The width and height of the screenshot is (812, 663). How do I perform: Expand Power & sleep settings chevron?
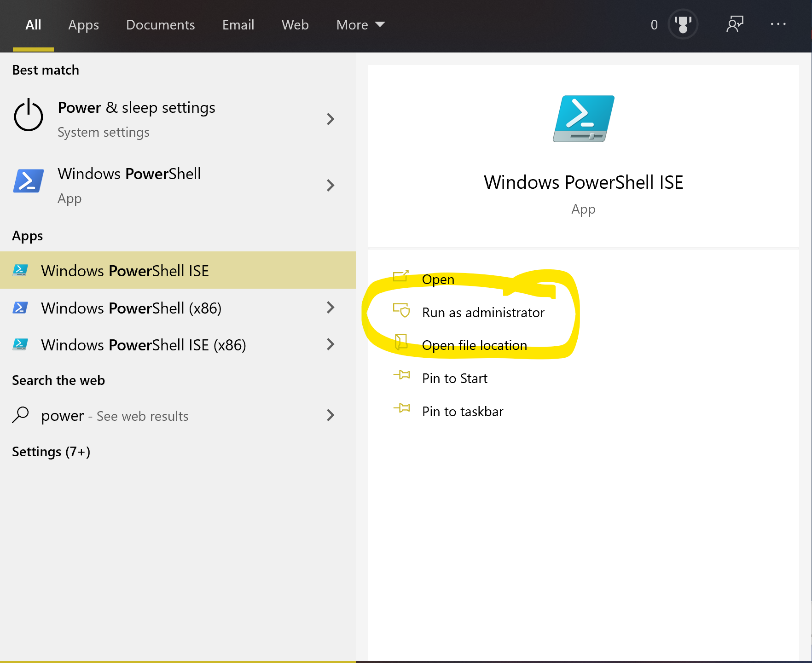point(330,119)
